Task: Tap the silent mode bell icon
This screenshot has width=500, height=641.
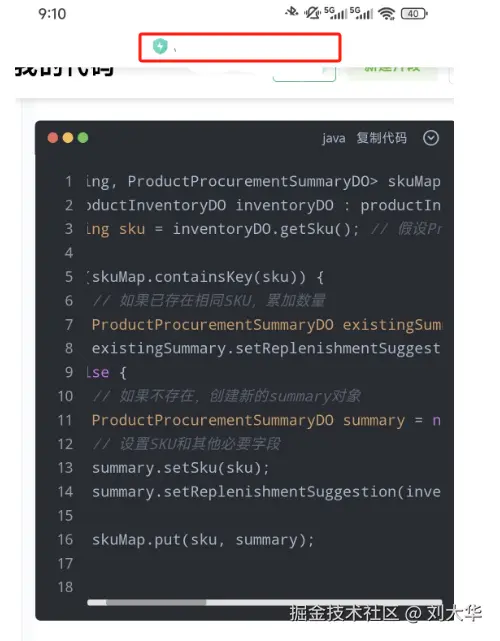Action: (x=312, y=13)
